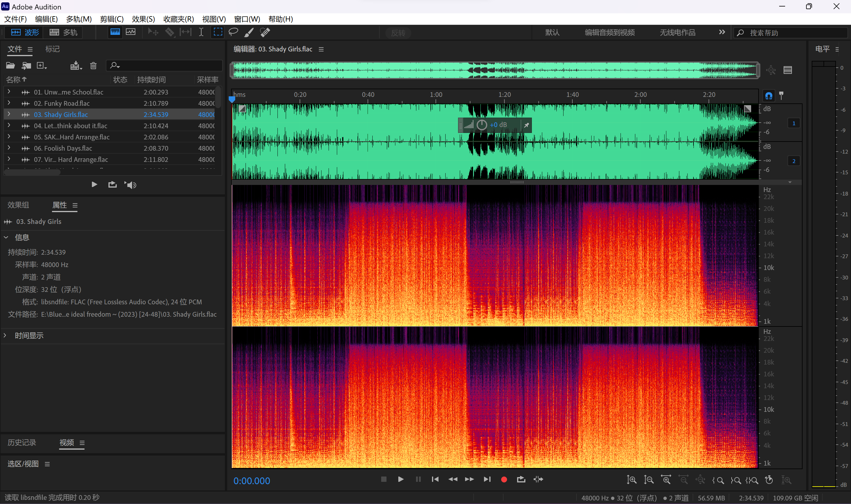Image resolution: width=851 pixels, height=504 pixels.
Task: Expand 04. Let...think about it.flac entry
Action: point(9,126)
